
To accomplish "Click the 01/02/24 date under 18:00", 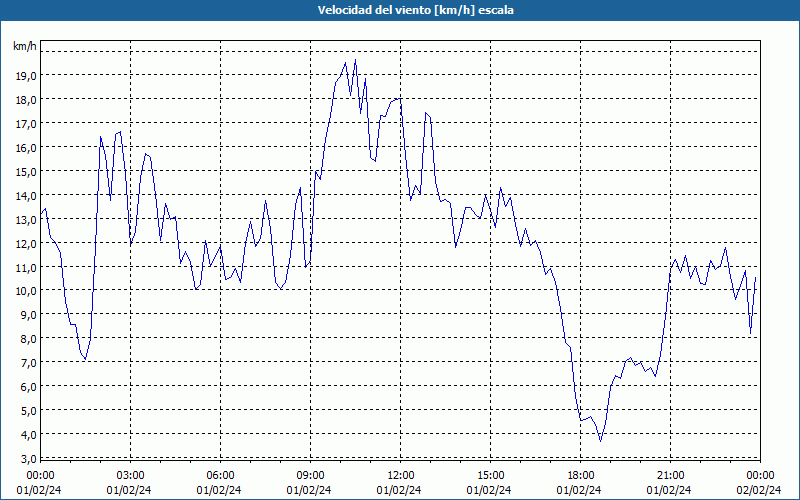I will 579,490.
